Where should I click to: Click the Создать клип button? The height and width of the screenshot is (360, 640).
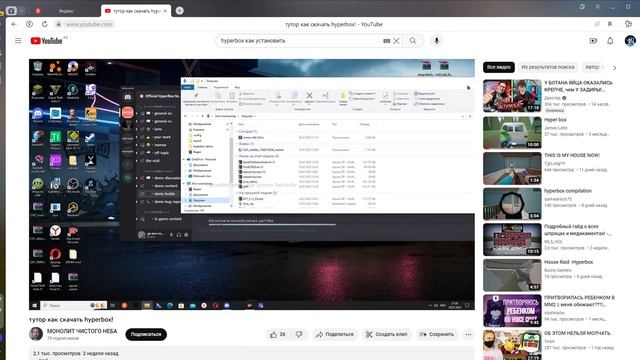click(386, 334)
